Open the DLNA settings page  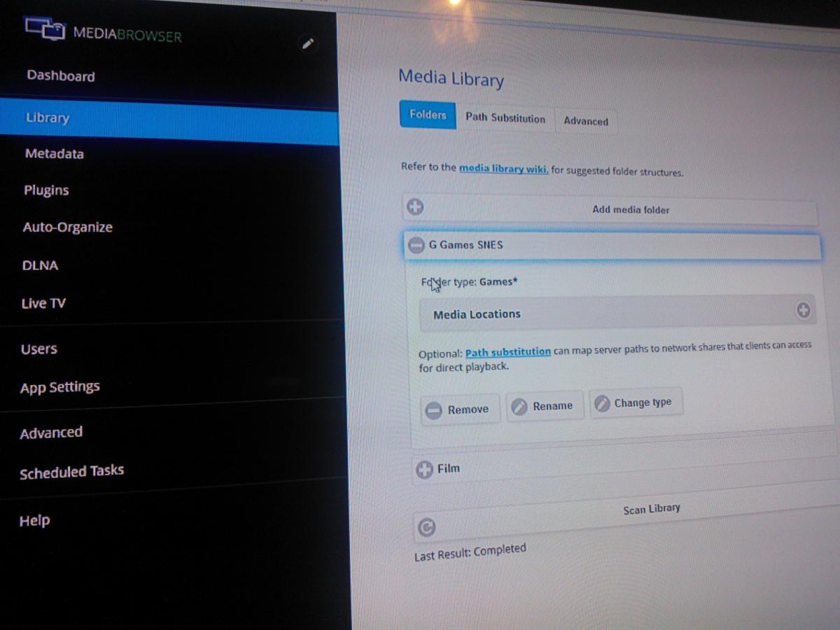pos(40,265)
